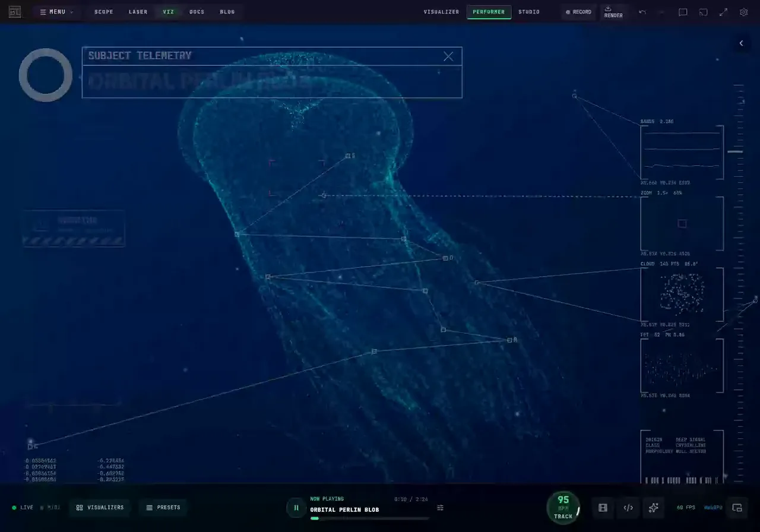Click the picture-in-picture icon

point(737,508)
